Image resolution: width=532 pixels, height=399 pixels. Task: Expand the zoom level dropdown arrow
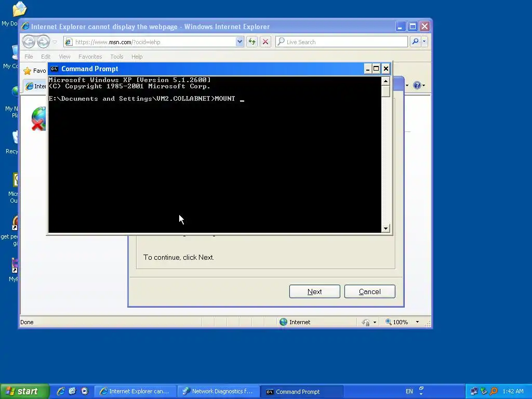click(417, 322)
